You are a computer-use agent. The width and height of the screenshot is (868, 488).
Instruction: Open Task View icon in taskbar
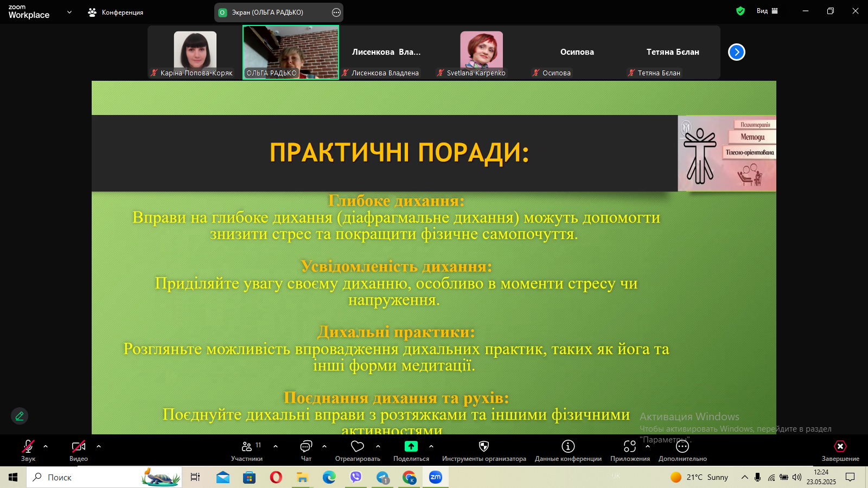coord(195,477)
